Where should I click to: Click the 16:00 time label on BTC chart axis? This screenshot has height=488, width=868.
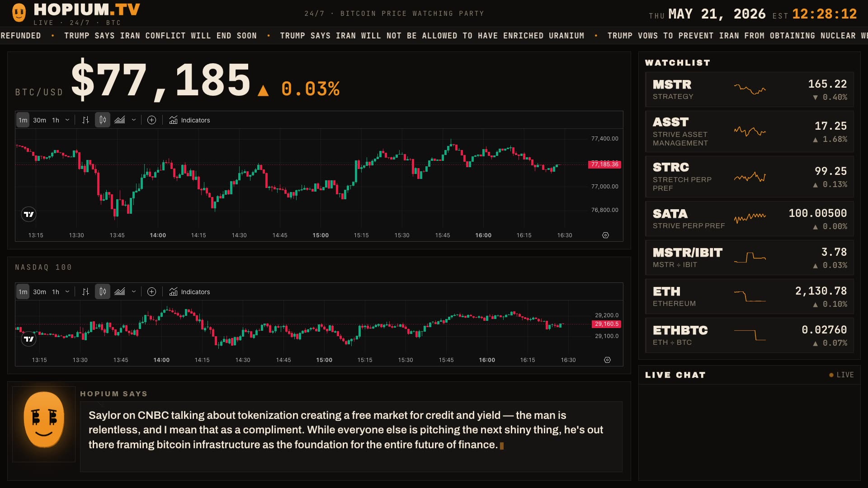(483, 235)
